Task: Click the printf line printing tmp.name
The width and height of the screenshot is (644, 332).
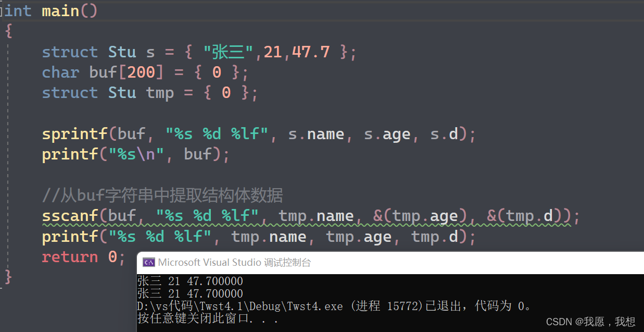Action: (259, 237)
